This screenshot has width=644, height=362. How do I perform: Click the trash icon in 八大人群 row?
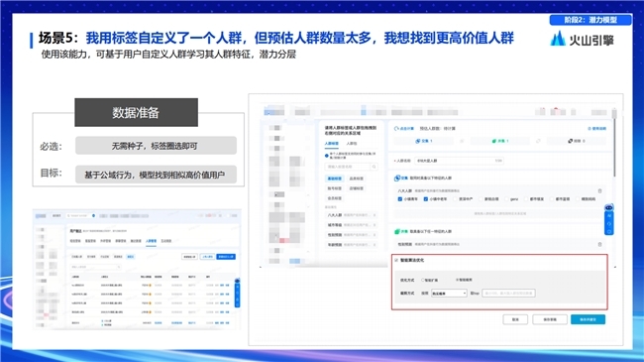pyautogui.click(x=599, y=190)
